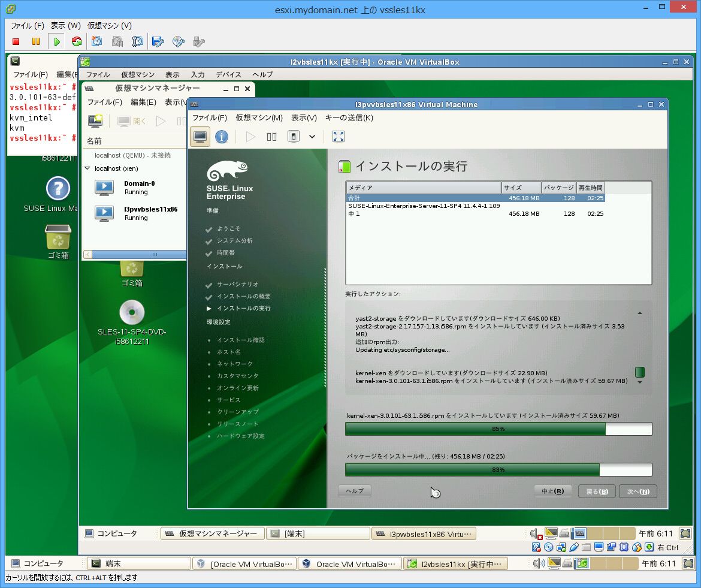Image resolution: width=701 pixels, height=588 pixels.
Task: Click the green power-on play icon
Action: tap(57, 41)
